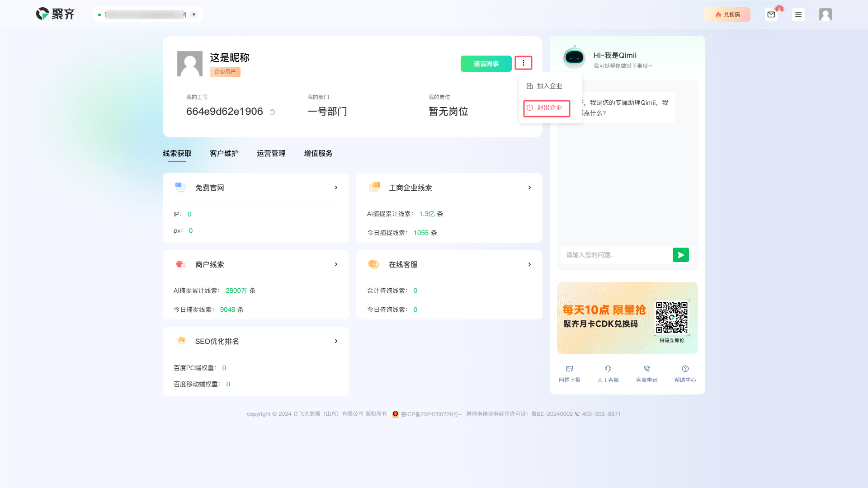The width and height of the screenshot is (868, 488).
Task: Click the 企业用户 badge
Action: click(225, 72)
